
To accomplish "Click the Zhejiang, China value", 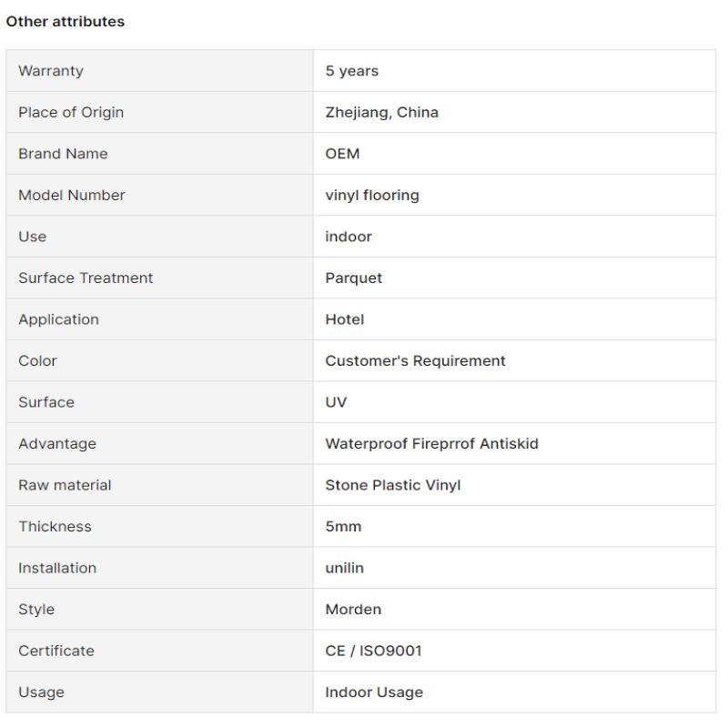I will pos(381,112).
